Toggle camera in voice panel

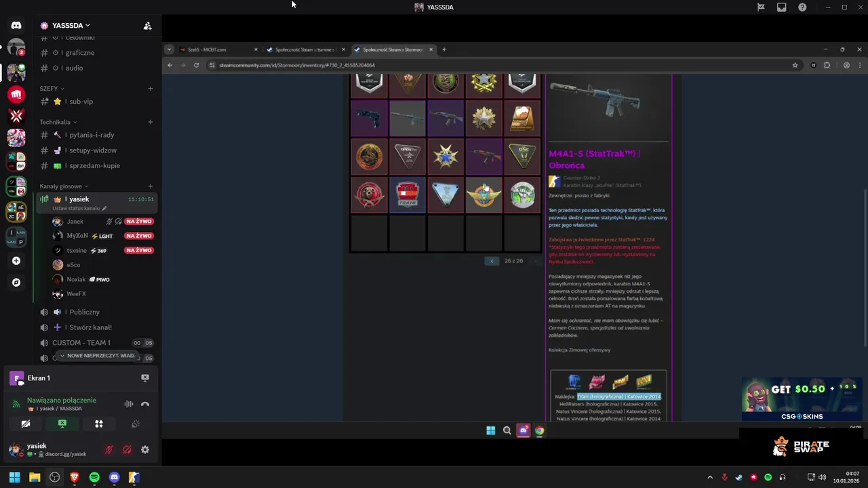click(26, 424)
